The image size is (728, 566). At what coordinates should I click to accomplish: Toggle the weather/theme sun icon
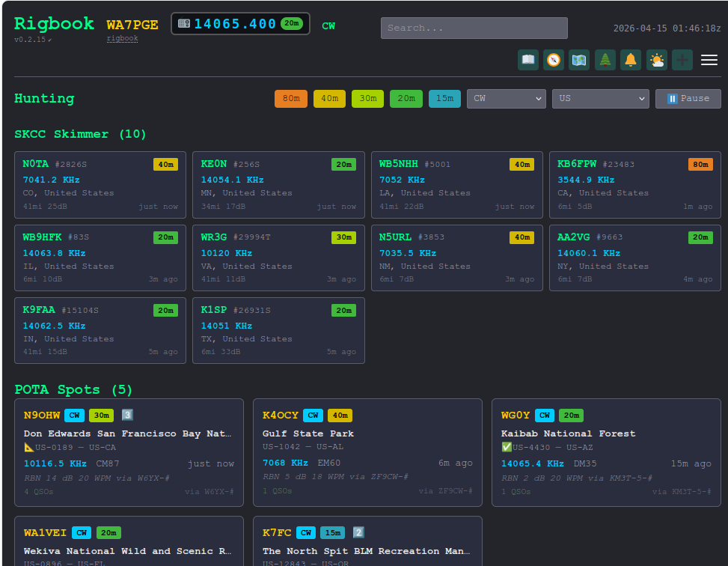point(656,60)
